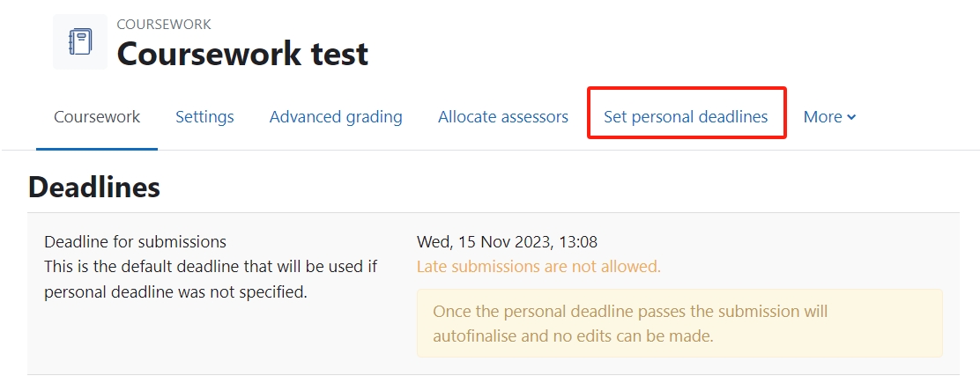This screenshot has width=980, height=376.
Task: Select the Set personal deadlines tab
Action: (x=686, y=117)
